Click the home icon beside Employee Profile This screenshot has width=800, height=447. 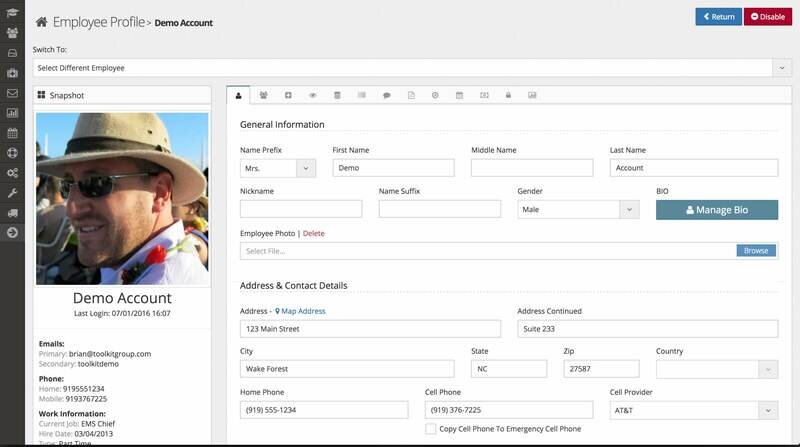coord(41,21)
